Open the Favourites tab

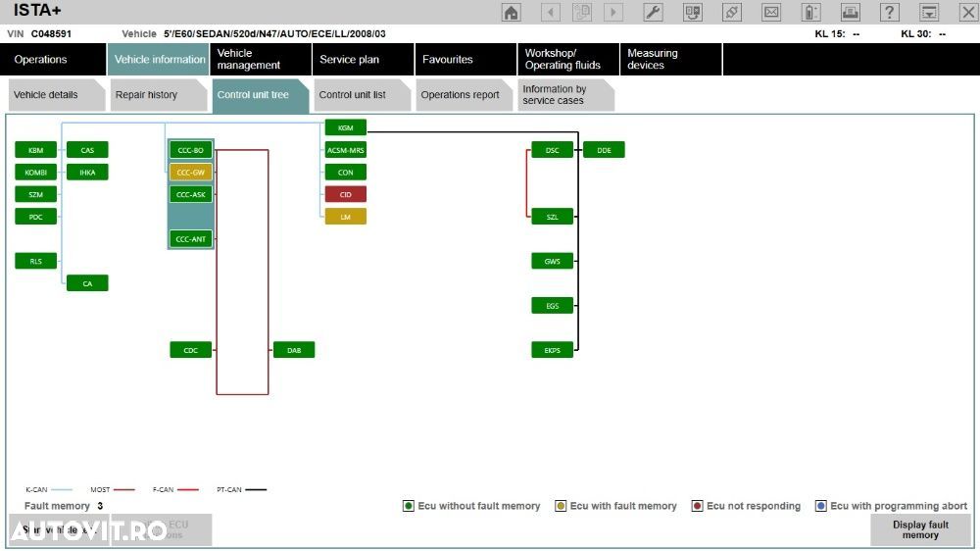(465, 60)
